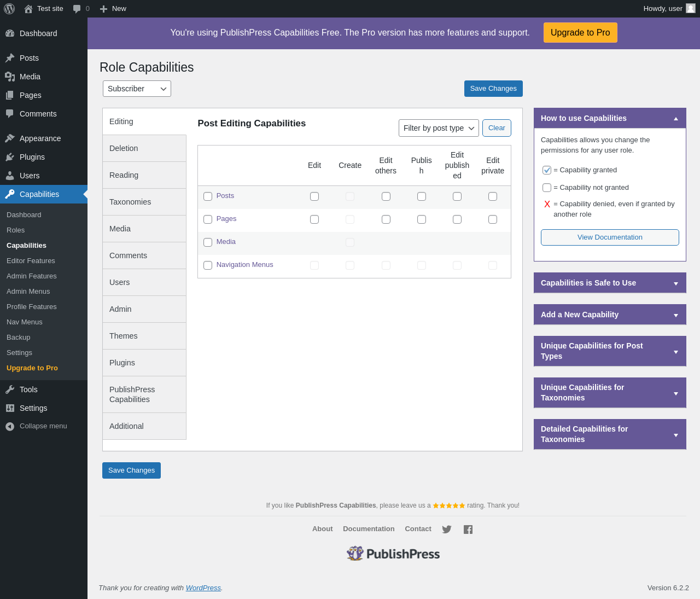The height and width of the screenshot is (599, 700).
Task: Click the Dashboard gauge icon in sidebar
Action: pos(10,33)
